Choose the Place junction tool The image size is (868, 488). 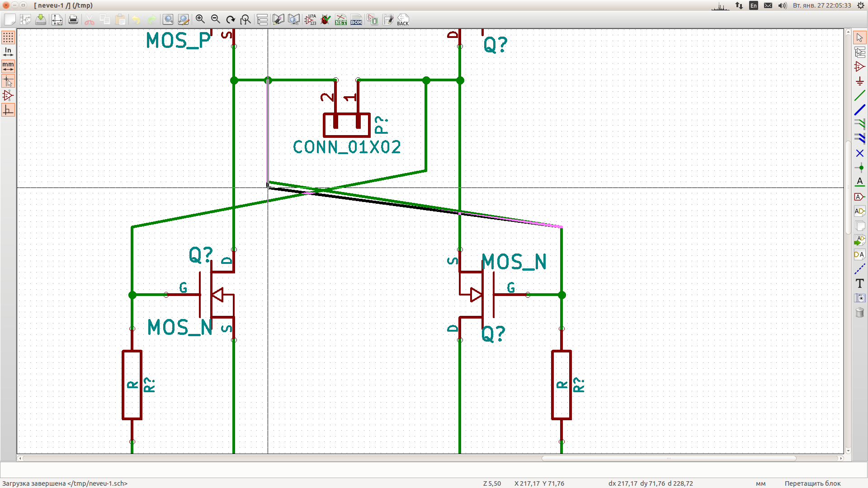(x=859, y=168)
